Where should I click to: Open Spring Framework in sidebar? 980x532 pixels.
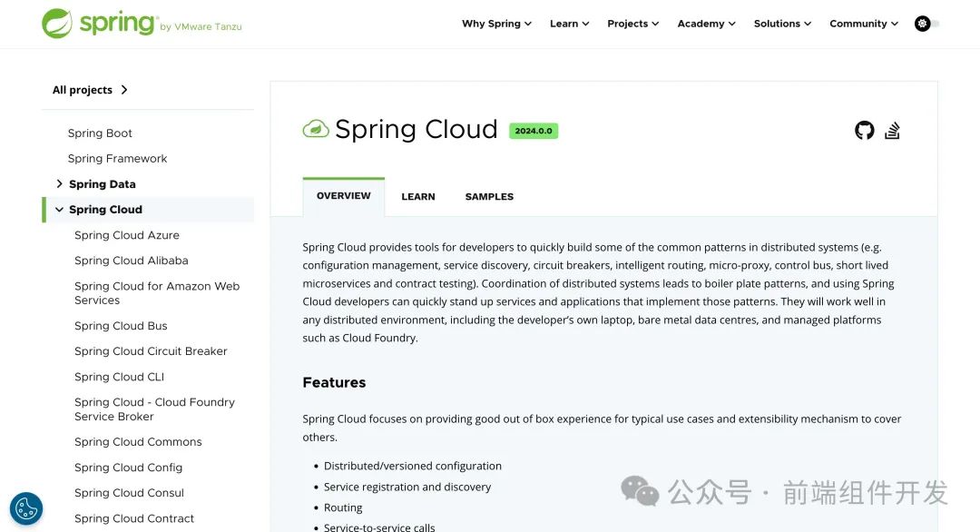pyautogui.click(x=117, y=159)
